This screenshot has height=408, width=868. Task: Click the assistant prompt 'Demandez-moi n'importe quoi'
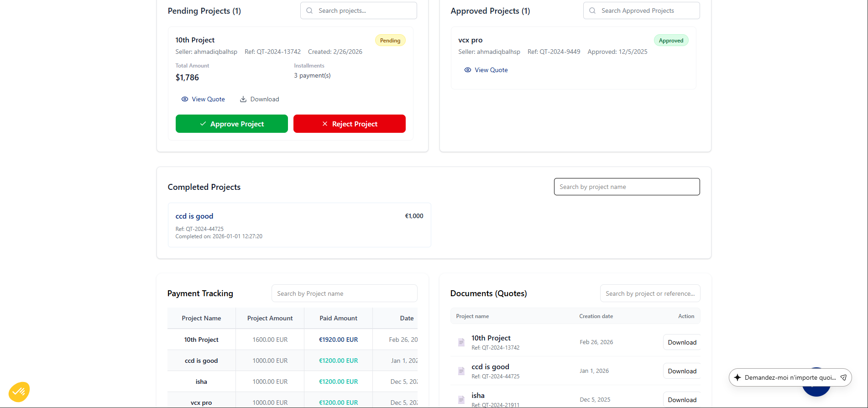tap(790, 377)
